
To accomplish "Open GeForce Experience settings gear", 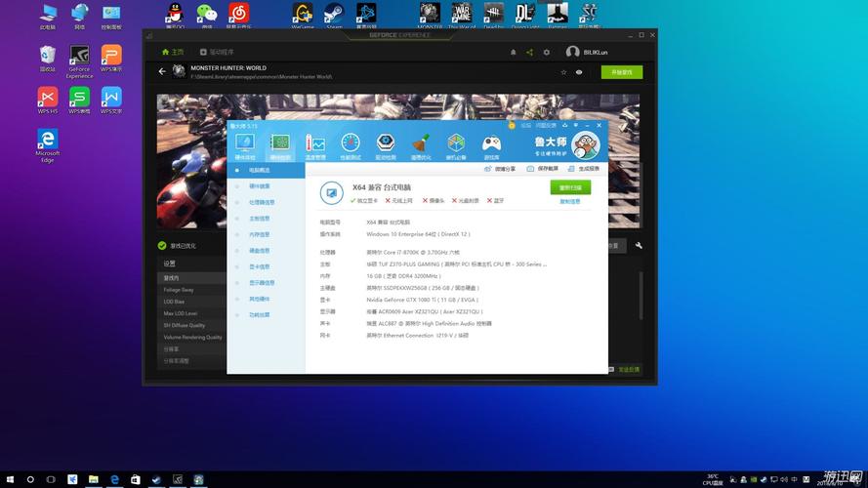I will tap(547, 52).
